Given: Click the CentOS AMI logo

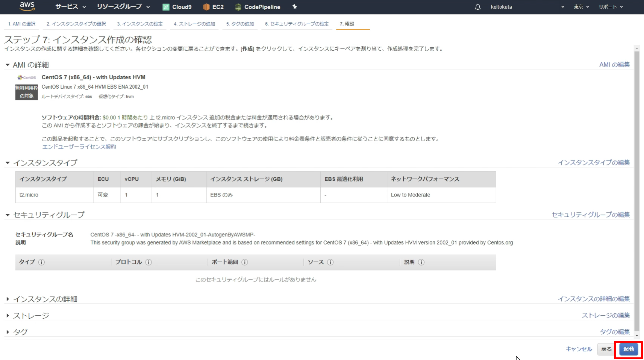Looking at the screenshot, I should coord(27,77).
